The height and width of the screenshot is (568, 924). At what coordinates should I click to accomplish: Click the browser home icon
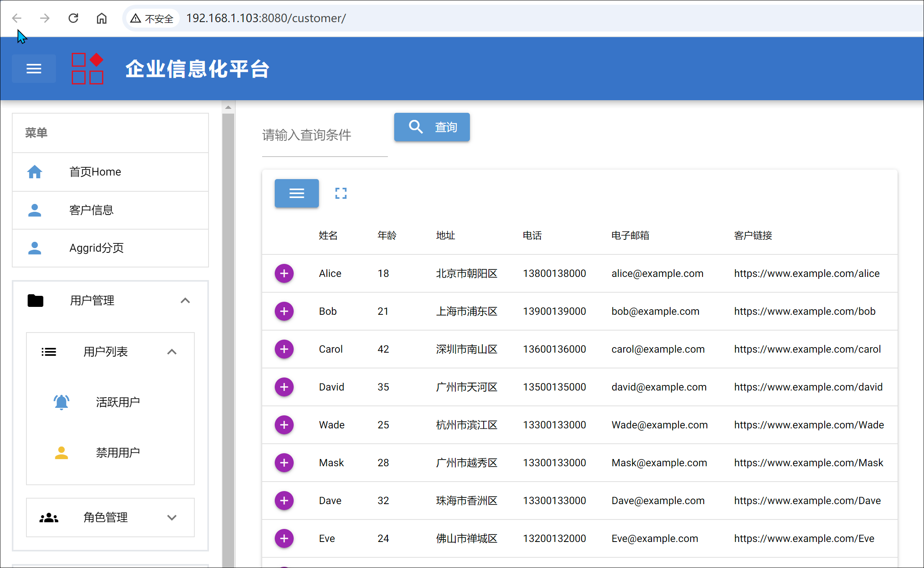tap(102, 18)
